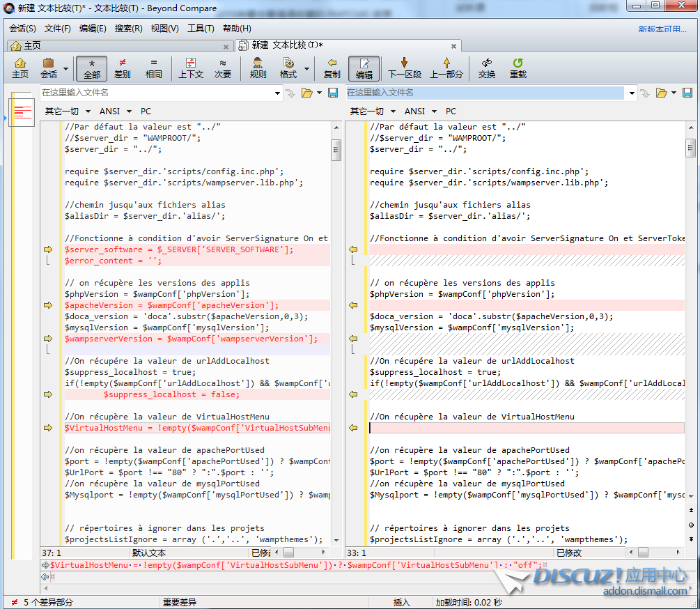Toggle the 差别 show differences filter
This screenshot has width=700, height=609.
(x=123, y=68)
